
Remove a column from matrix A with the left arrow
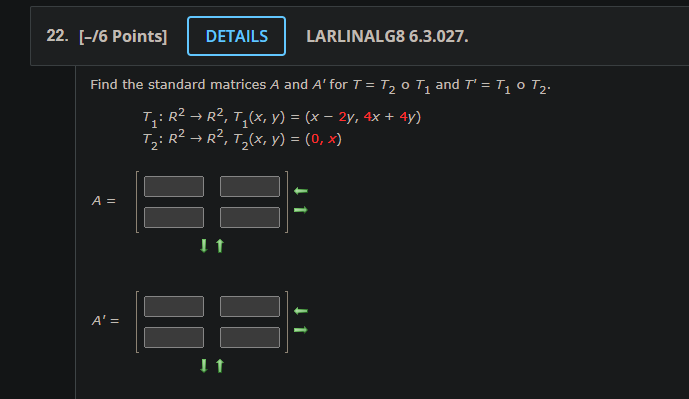point(301,191)
